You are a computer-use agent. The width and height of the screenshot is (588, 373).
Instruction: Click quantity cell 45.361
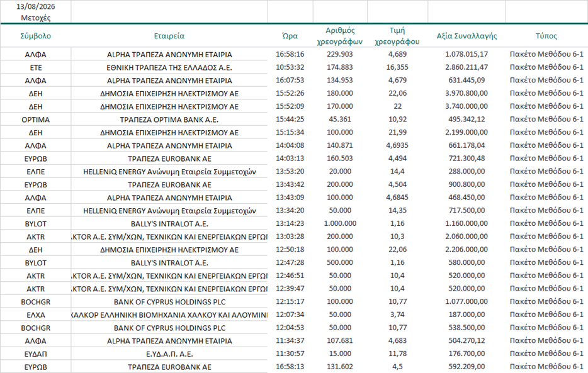[x=340, y=120]
